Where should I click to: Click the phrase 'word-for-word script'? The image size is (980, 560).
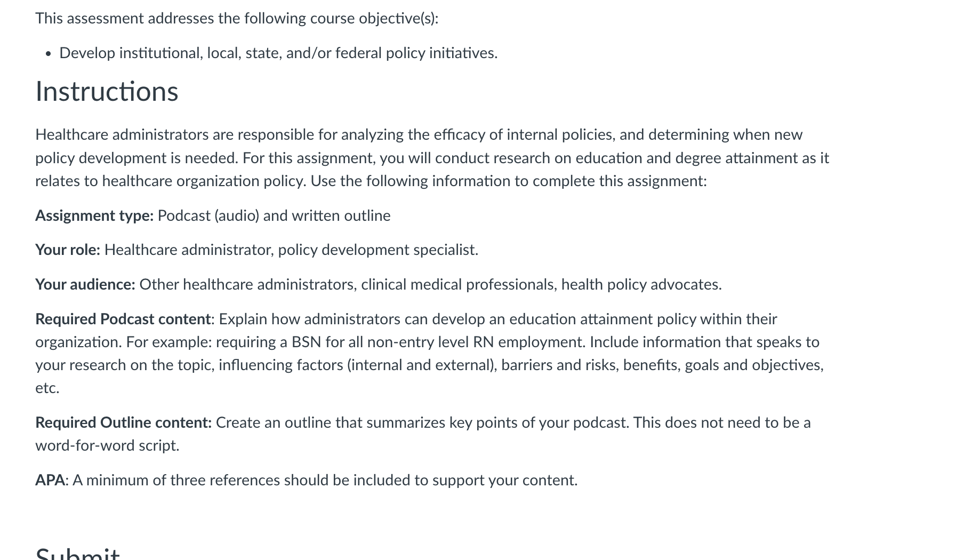click(106, 445)
